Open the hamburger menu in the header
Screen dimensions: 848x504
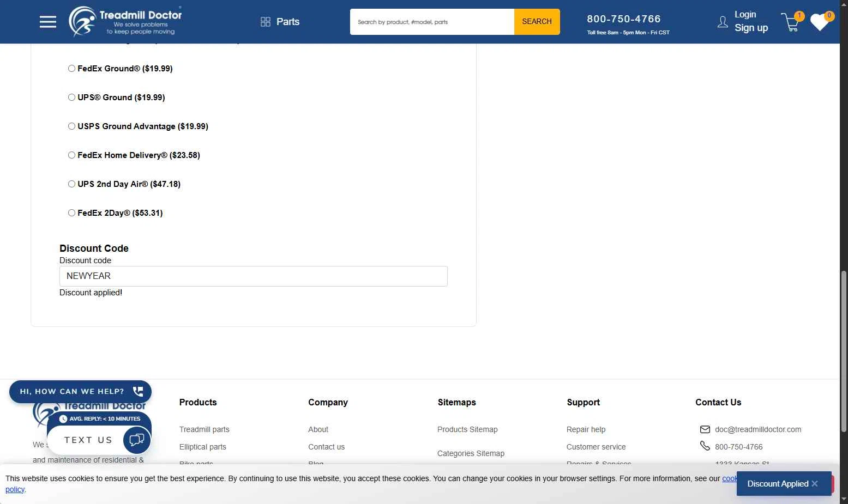pyautogui.click(x=48, y=22)
